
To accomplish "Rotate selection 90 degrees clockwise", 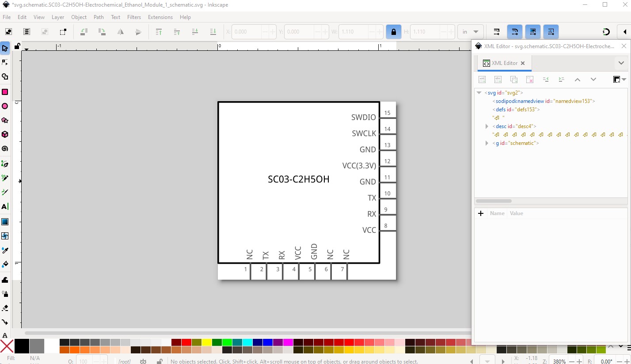I will pyautogui.click(x=102, y=32).
